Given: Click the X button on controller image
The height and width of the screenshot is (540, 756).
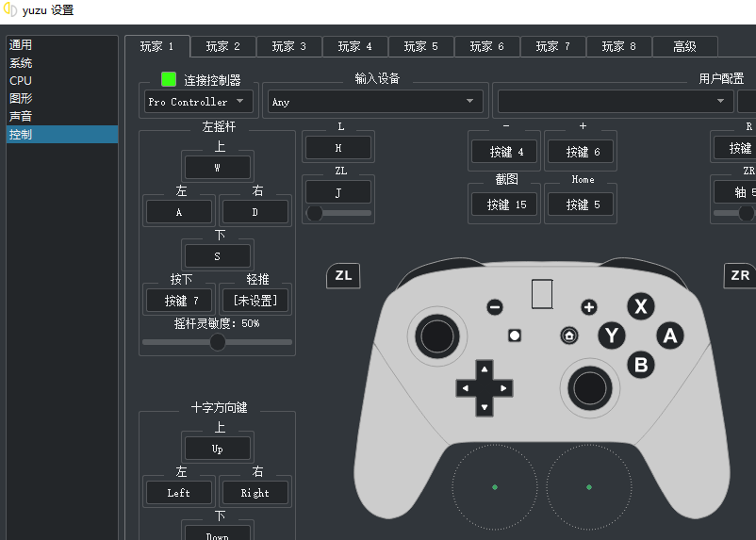Looking at the screenshot, I should coord(642,306).
